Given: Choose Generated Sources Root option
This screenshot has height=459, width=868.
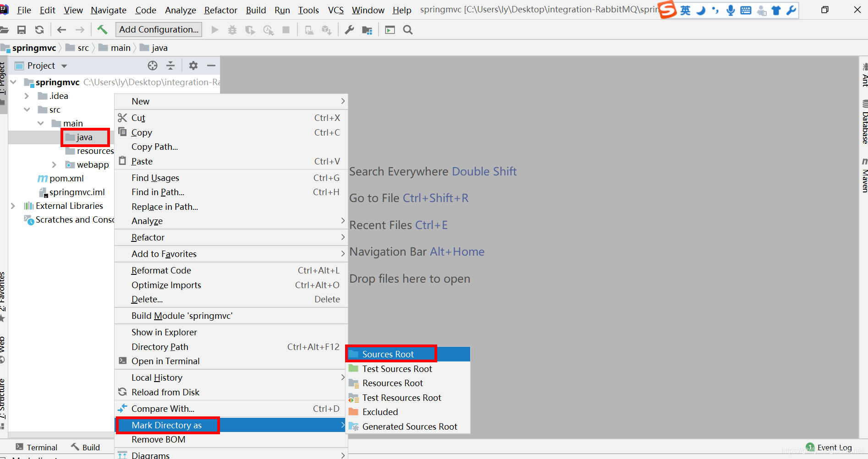Looking at the screenshot, I should tap(408, 426).
